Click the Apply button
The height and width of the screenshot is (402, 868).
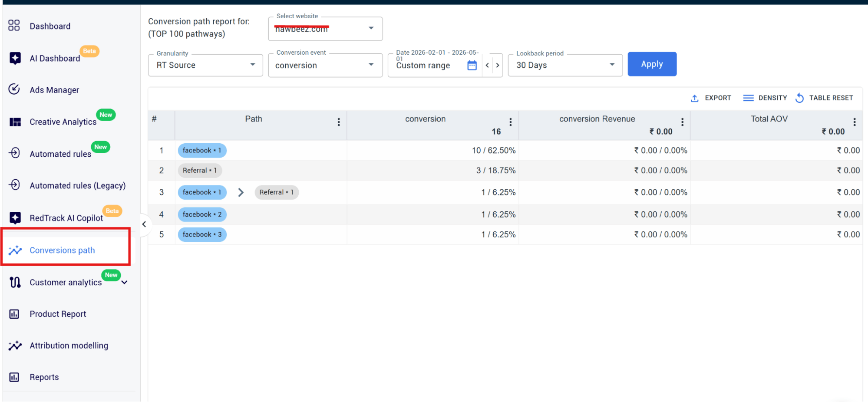point(652,64)
